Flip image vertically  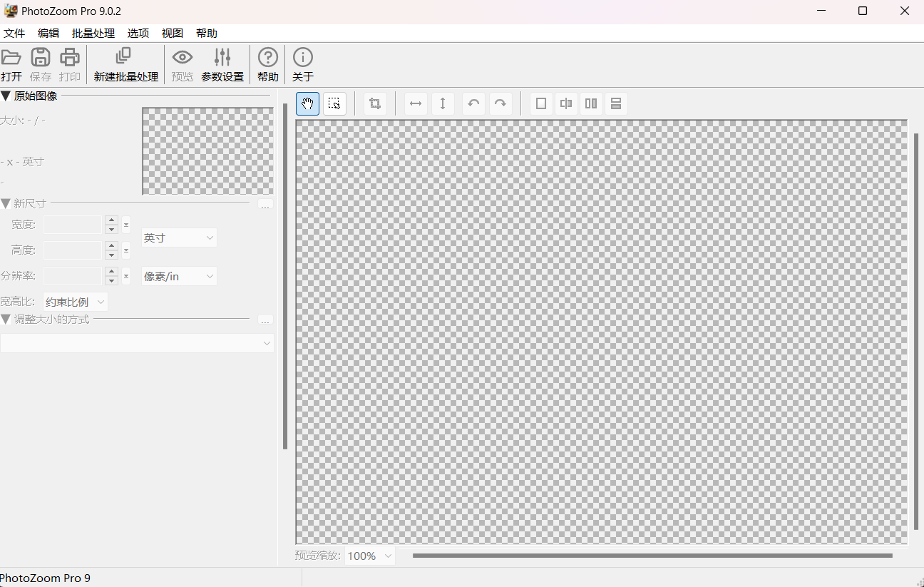click(443, 103)
